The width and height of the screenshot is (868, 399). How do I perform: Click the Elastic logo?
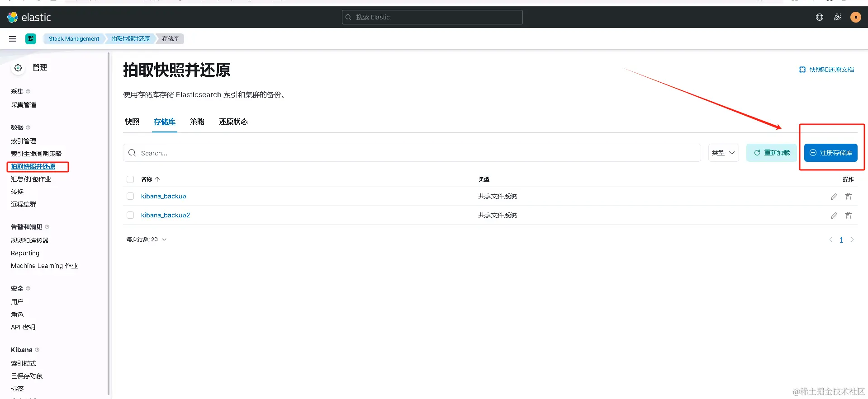pos(29,17)
